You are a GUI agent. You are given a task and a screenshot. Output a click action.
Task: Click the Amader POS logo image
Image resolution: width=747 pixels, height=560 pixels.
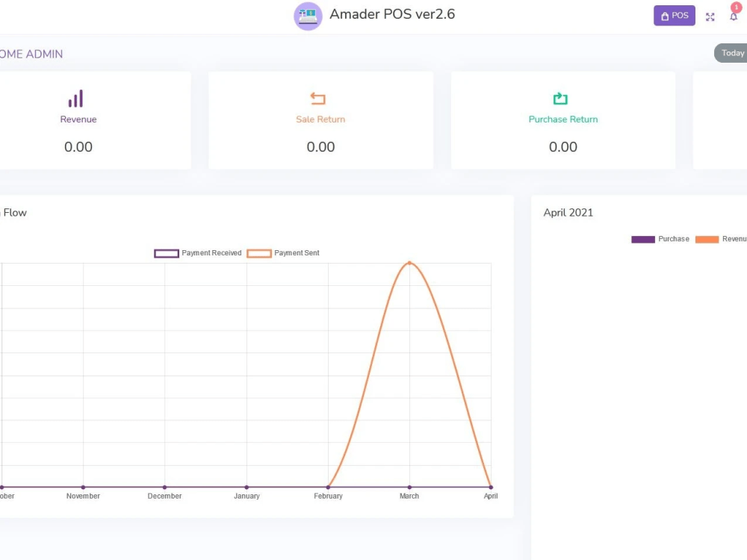tap(308, 16)
